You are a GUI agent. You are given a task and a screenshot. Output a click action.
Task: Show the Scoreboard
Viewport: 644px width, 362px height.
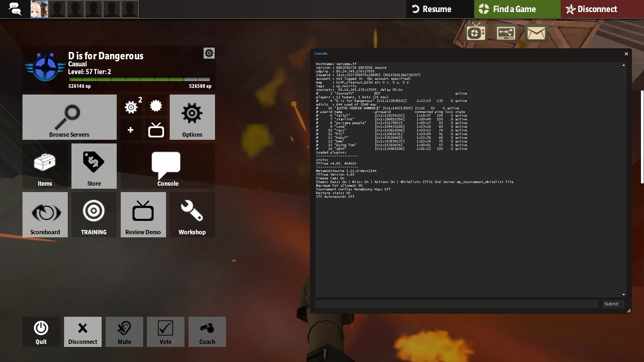(45, 215)
